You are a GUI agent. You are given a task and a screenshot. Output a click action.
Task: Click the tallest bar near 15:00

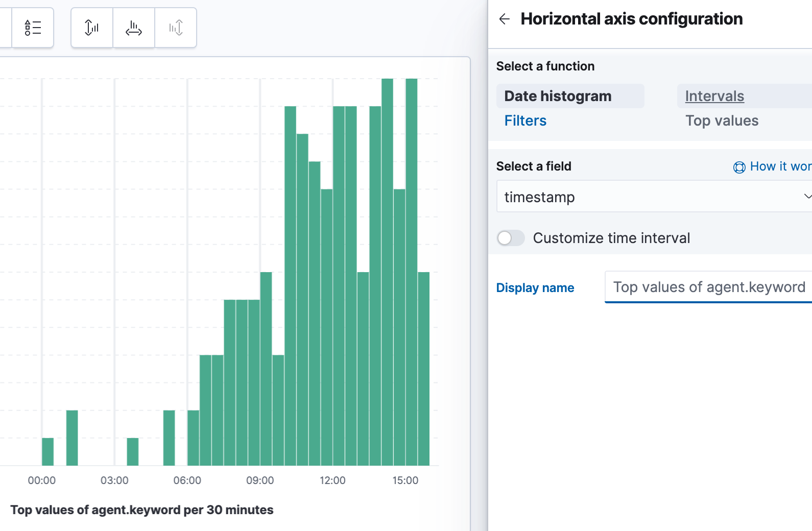pos(412,272)
